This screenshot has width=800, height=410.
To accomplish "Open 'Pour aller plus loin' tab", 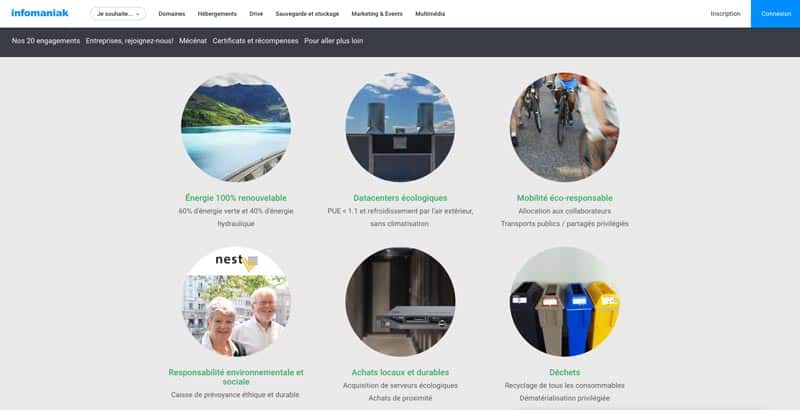I will [x=334, y=41].
